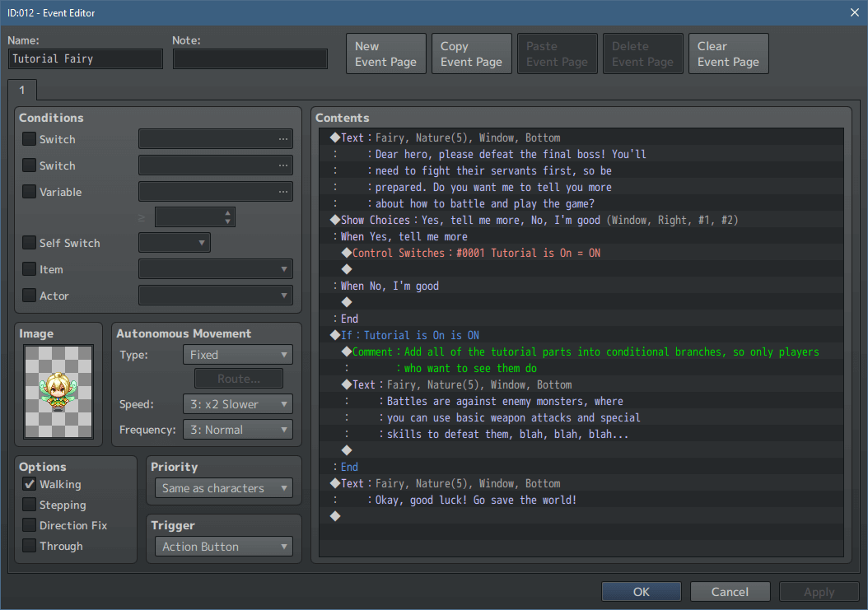Open the movement Speed dropdown
Viewport: 868px width, 610px height.
pyautogui.click(x=237, y=403)
